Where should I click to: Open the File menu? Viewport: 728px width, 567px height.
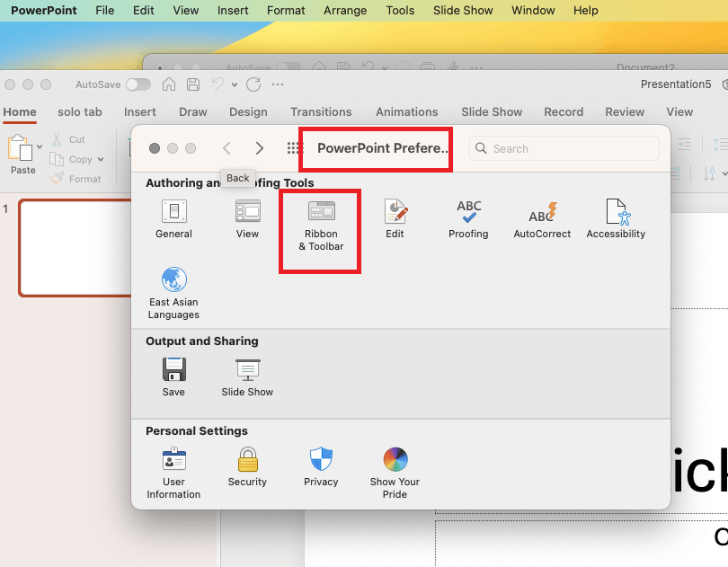105,10
